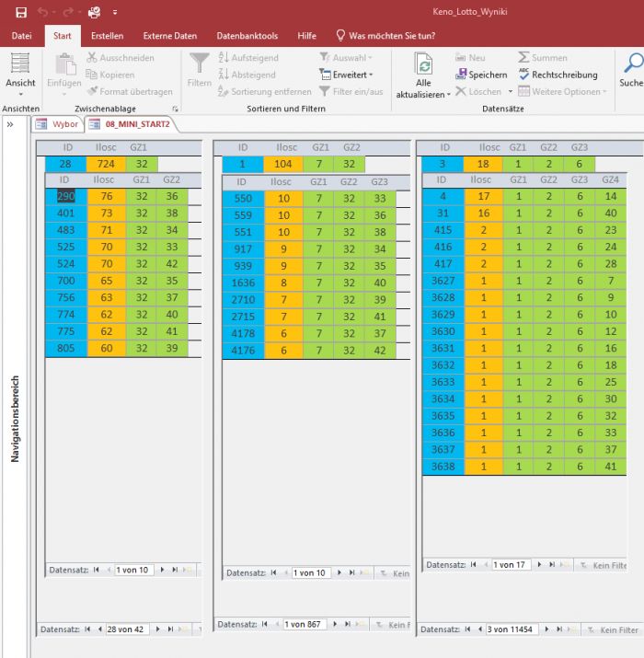
Task: Click the record number field '28 von 42'
Action: pyautogui.click(x=127, y=629)
